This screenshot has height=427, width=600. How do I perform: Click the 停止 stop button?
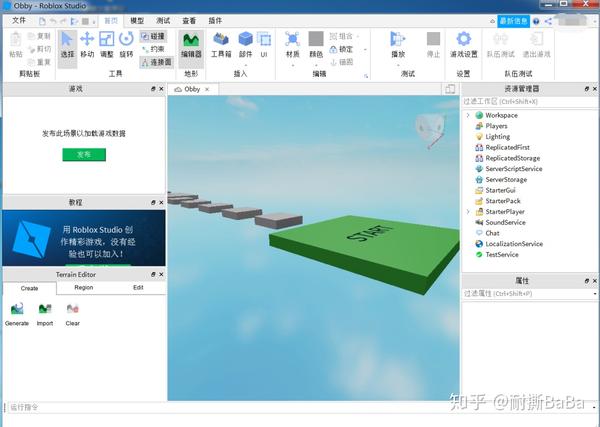pos(433,46)
